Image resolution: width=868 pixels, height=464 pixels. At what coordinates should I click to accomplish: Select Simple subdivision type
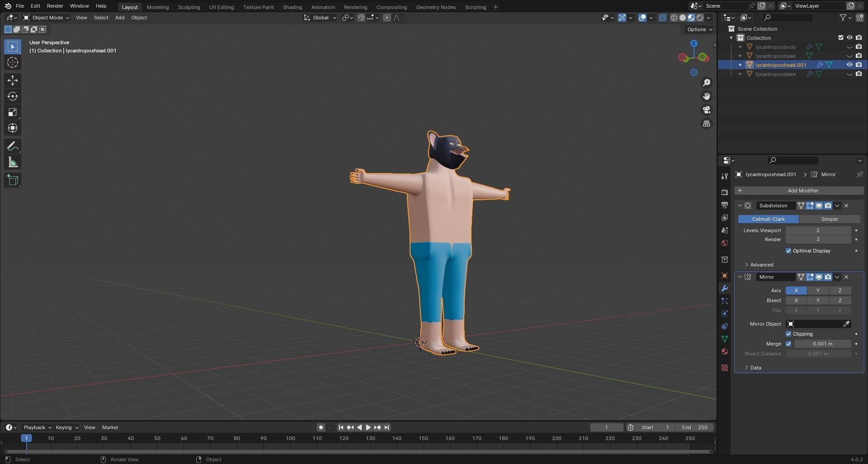[x=829, y=219]
